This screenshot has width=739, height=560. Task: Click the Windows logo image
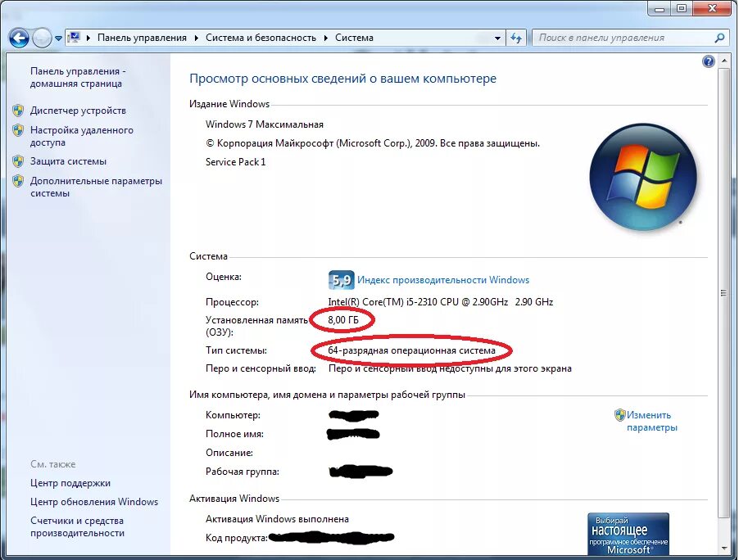(x=643, y=177)
